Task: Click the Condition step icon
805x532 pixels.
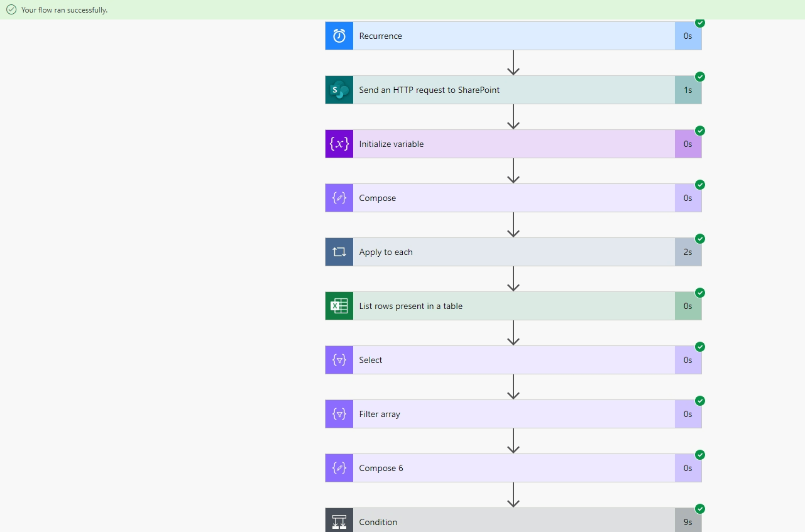Action: click(339, 520)
